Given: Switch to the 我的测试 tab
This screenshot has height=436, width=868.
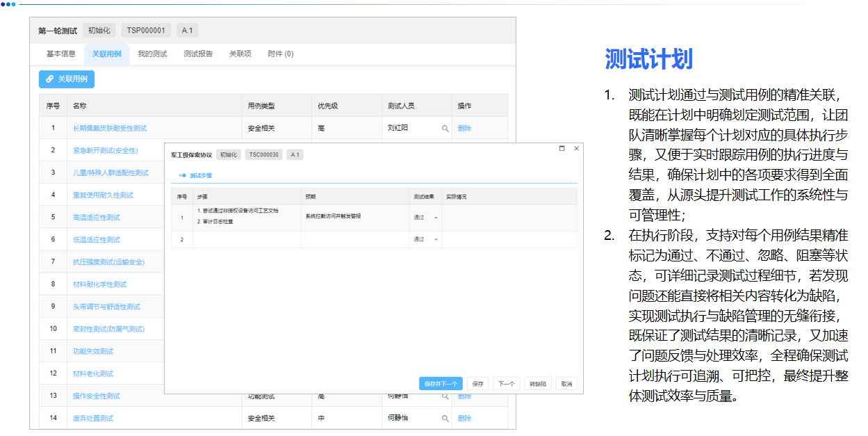Looking at the screenshot, I should (x=152, y=53).
